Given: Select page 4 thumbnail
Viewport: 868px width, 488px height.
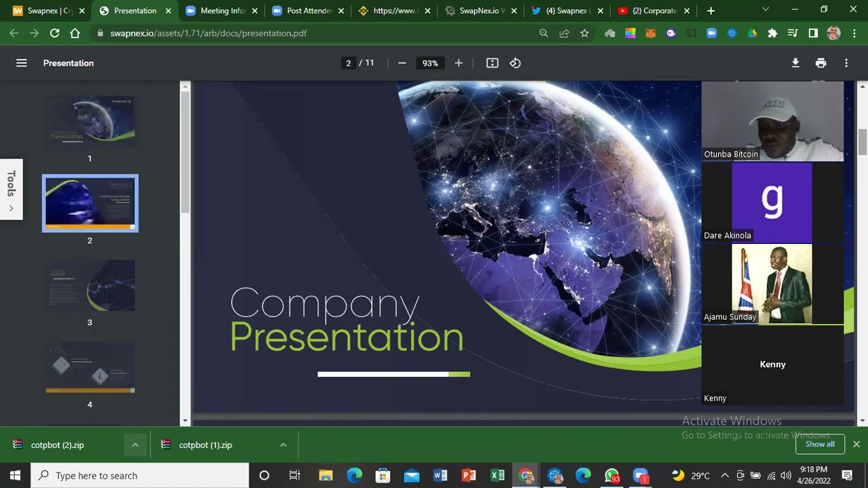Looking at the screenshot, I should point(90,367).
